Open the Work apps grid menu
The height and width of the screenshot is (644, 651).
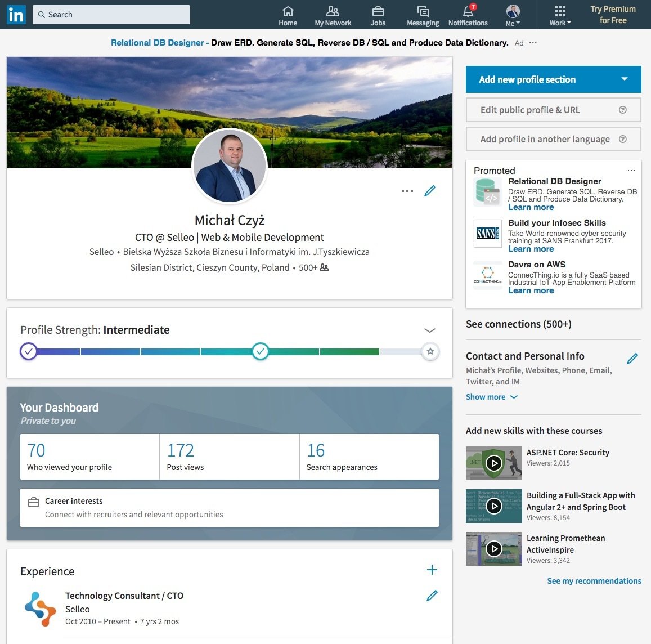pos(560,16)
